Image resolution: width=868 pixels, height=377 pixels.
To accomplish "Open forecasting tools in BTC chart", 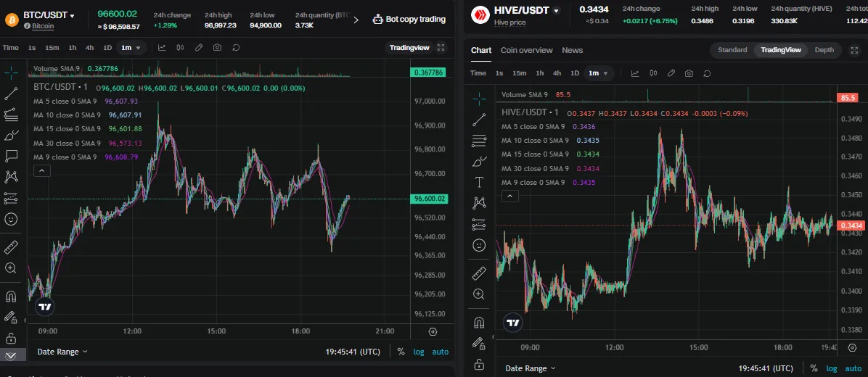I will [11, 198].
